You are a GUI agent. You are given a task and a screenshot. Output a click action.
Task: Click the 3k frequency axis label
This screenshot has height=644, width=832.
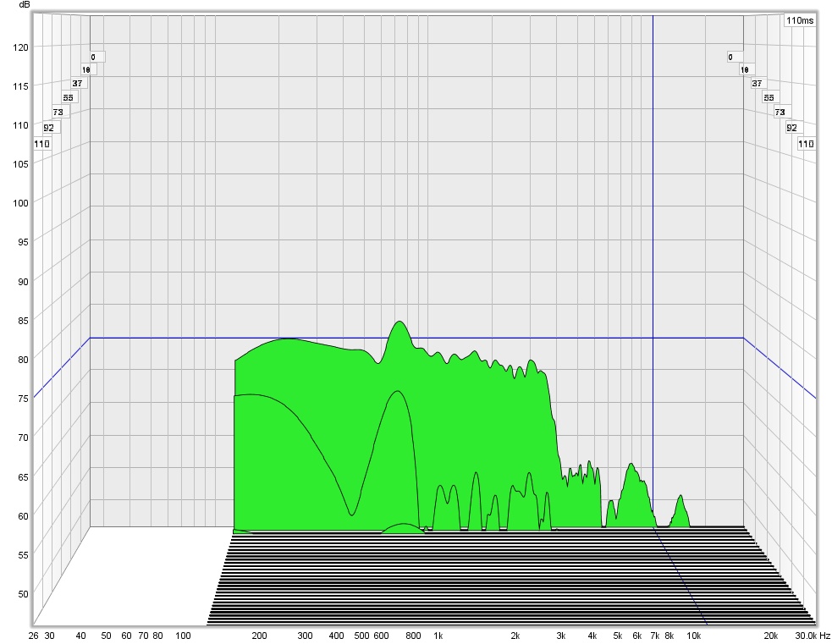click(x=561, y=636)
